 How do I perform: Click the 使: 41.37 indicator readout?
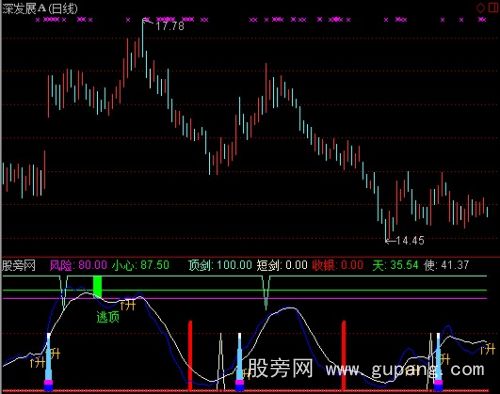(x=446, y=265)
